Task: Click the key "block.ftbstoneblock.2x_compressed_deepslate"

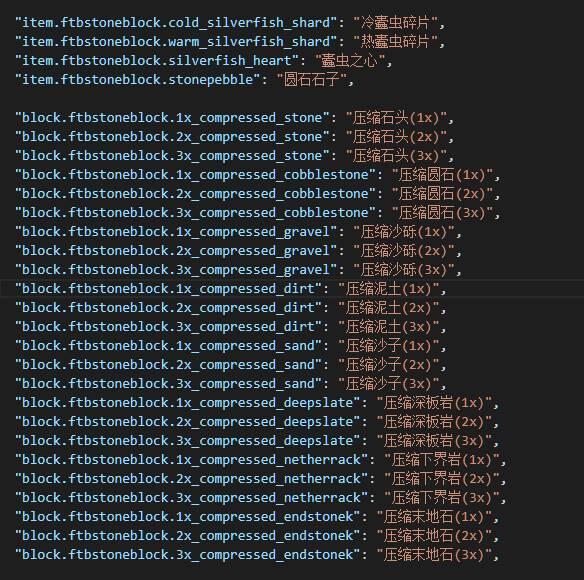Action: click(188, 422)
